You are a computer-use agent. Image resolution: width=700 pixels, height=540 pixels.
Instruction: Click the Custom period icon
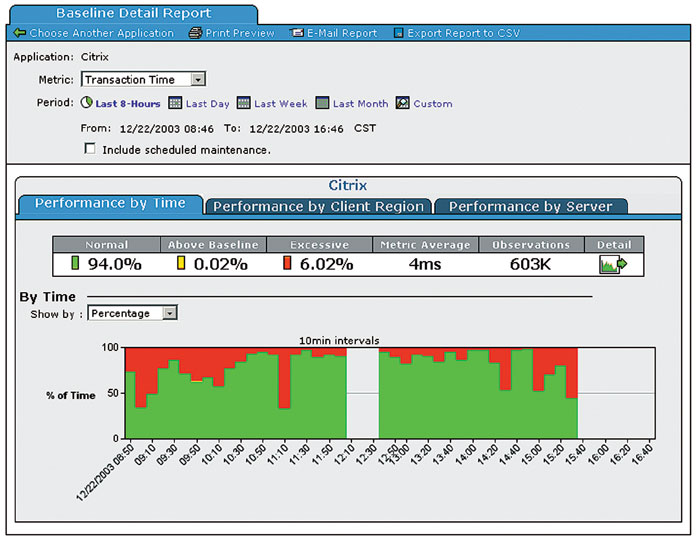click(x=402, y=103)
